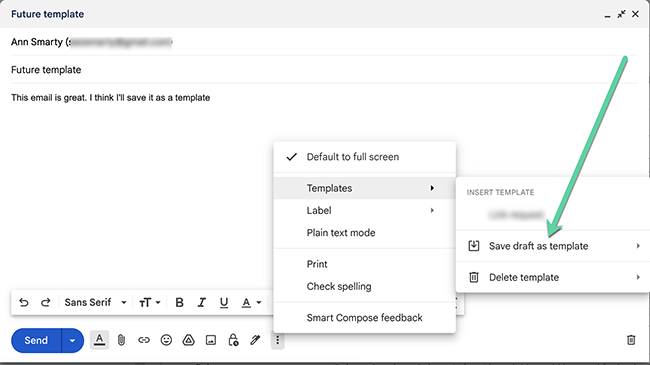
Task: Open the Sans Serif font dropdown
Action: (x=95, y=302)
